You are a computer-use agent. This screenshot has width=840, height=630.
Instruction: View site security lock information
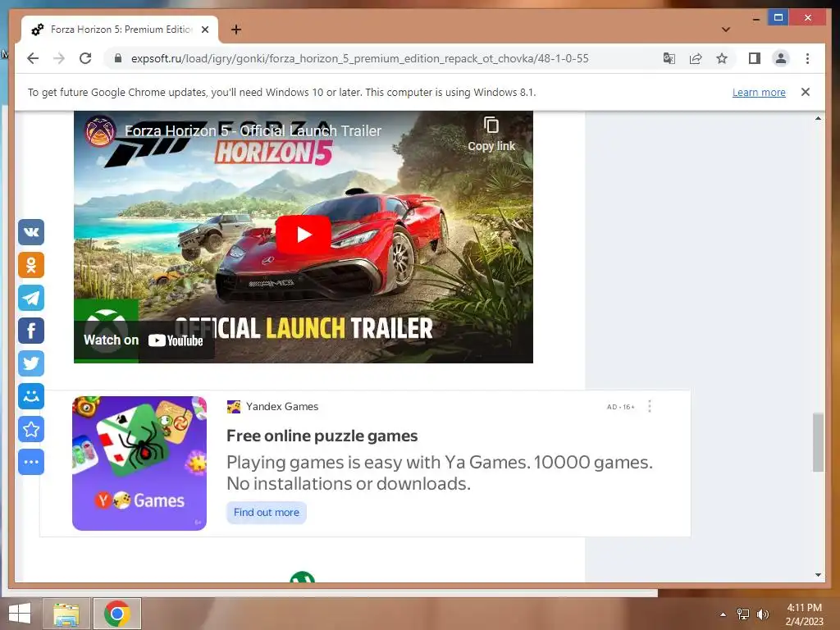(118, 58)
